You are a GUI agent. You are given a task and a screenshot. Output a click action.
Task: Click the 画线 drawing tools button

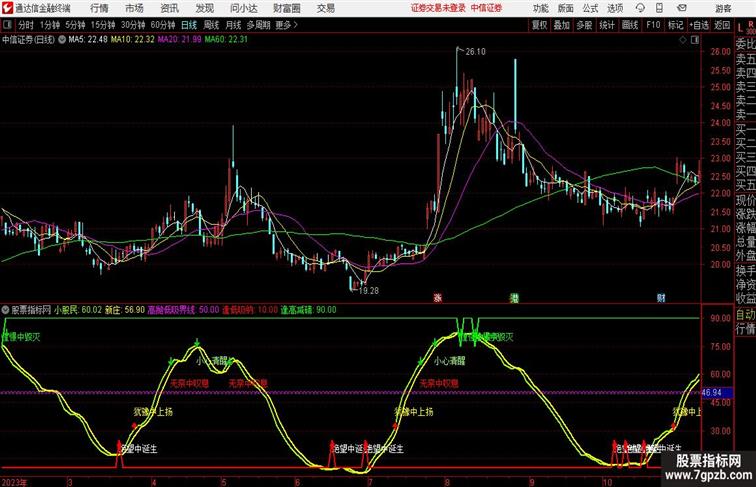630,25
